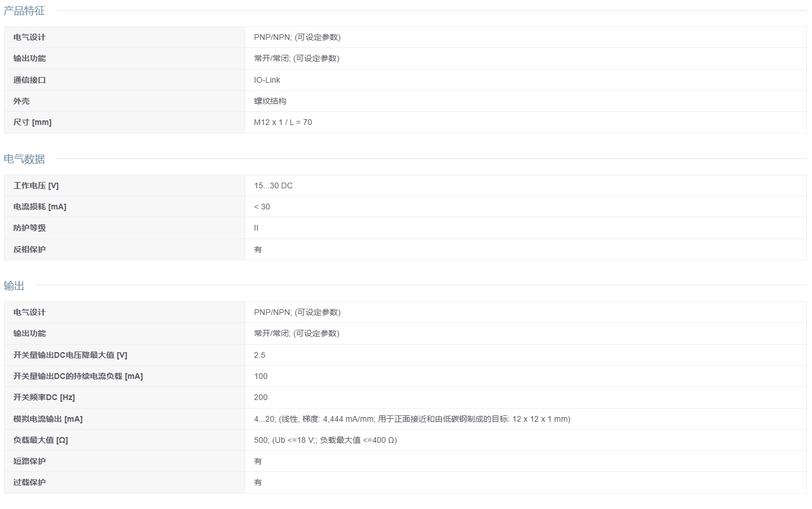812x509 pixels.
Task: Select the 500; (Ub <=18 V value
Action: click(325, 440)
